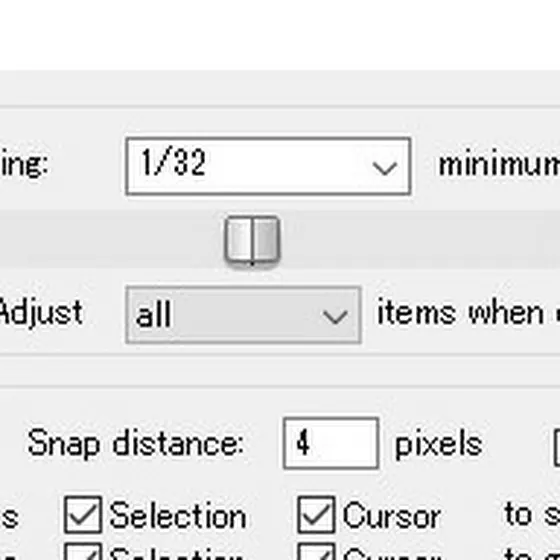Image resolution: width=560 pixels, height=560 pixels.
Task: Click the Snap distance value field showing 4
Action: [331, 443]
